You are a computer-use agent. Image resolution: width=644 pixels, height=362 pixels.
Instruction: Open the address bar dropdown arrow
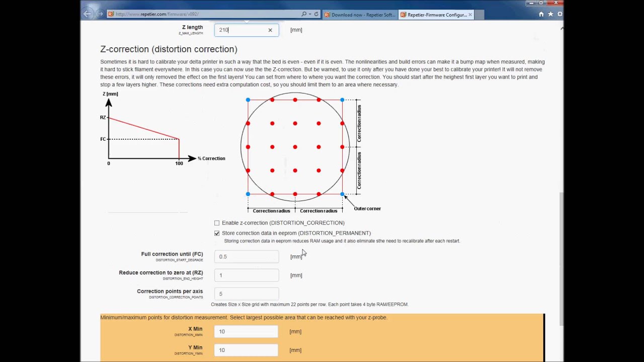pos(310,14)
